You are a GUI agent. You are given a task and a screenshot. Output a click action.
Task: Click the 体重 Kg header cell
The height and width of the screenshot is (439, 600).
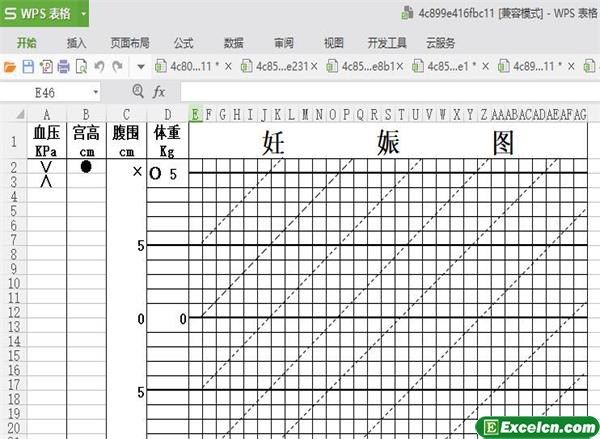pos(168,140)
